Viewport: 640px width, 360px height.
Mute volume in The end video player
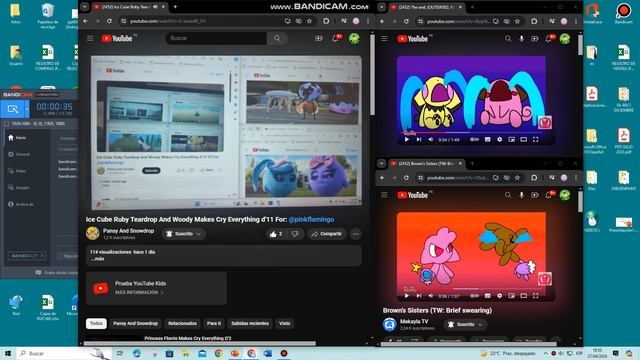coord(431,140)
